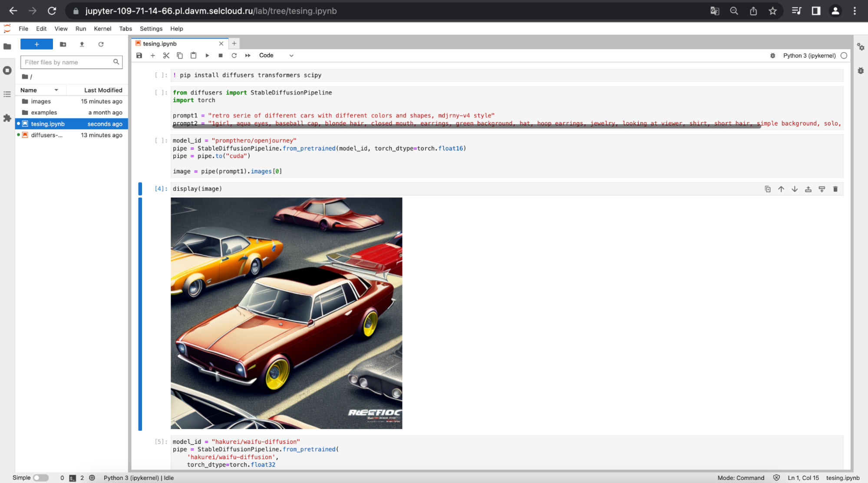Select the diffusers notebook file
Screen dimensions: 868x483
pyautogui.click(x=72, y=135)
